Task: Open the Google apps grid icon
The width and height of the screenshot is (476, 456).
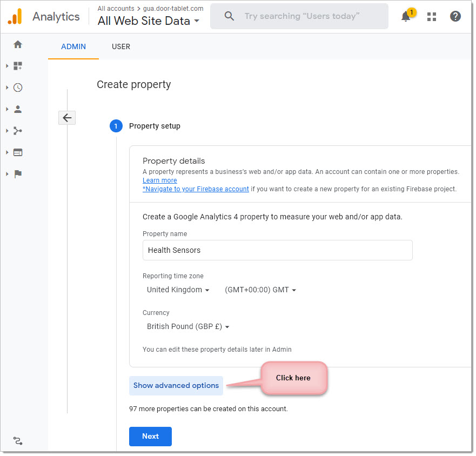Action: coord(432,16)
